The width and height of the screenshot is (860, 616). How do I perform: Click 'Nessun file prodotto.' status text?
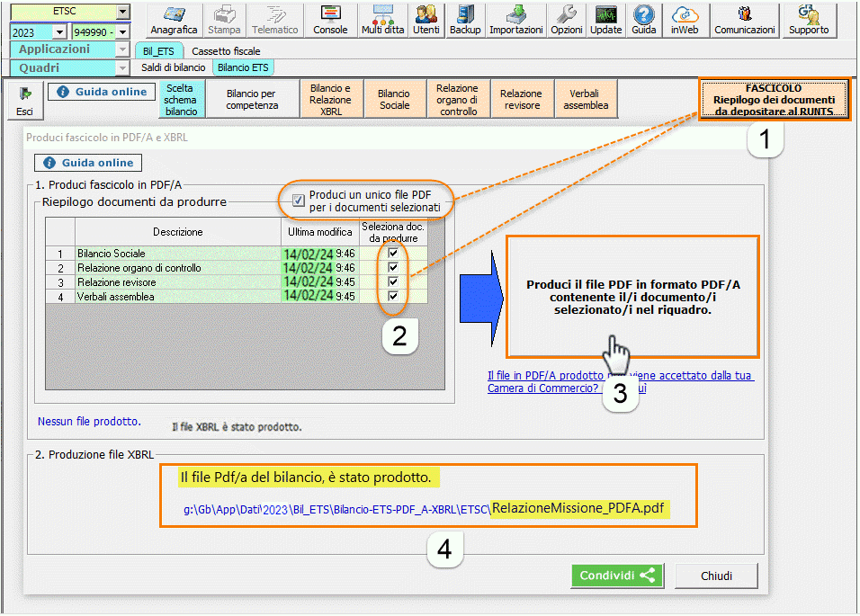click(x=89, y=421)
